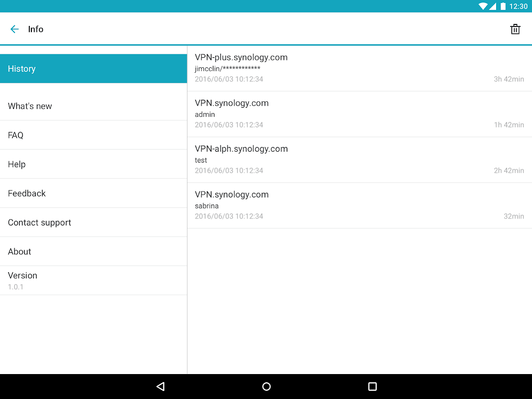
Task: Select the admin VPN.synology.com entry
Action: tap(359, 114)
